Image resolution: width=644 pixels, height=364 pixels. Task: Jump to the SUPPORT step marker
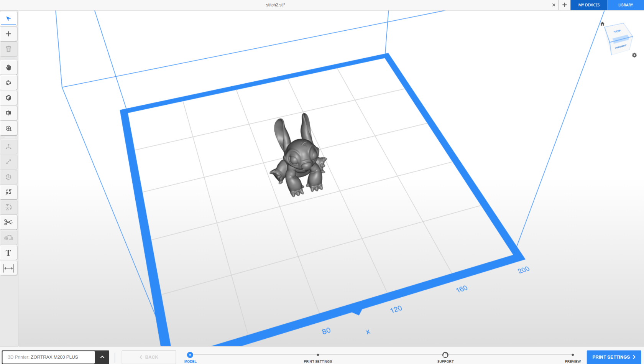(445, 355)
